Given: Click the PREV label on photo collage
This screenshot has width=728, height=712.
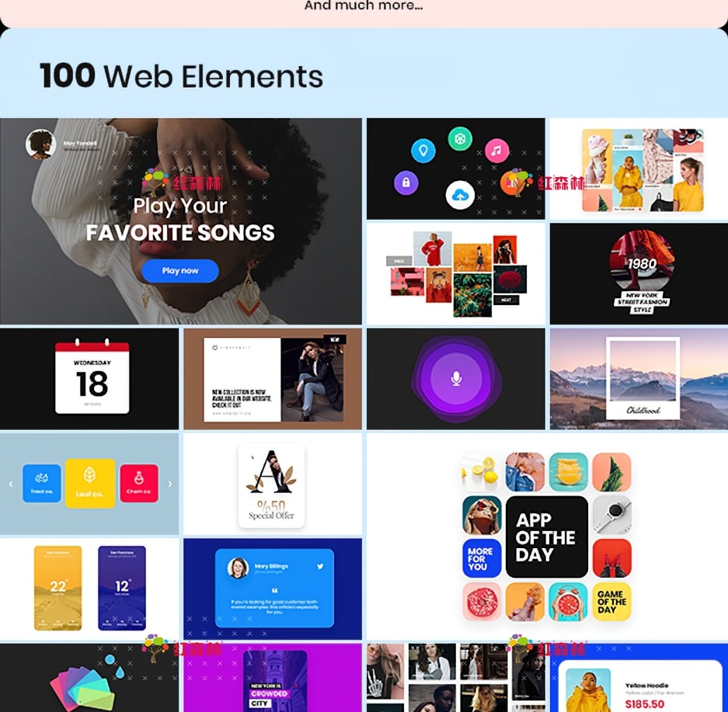Looking at the screenshot, I should (399, 261).
